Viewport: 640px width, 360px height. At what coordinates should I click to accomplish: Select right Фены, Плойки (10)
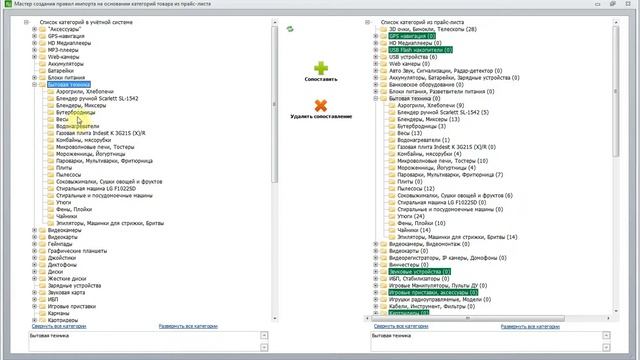pyautogui.click(x=421, y=223)
